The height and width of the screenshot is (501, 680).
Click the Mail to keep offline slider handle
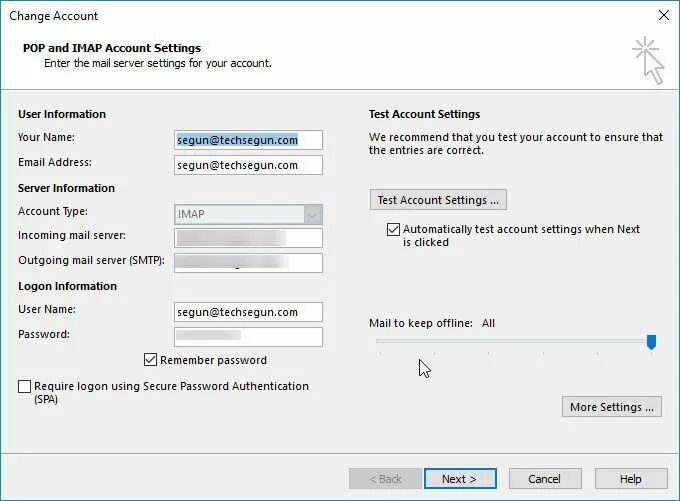pos(651,342)
